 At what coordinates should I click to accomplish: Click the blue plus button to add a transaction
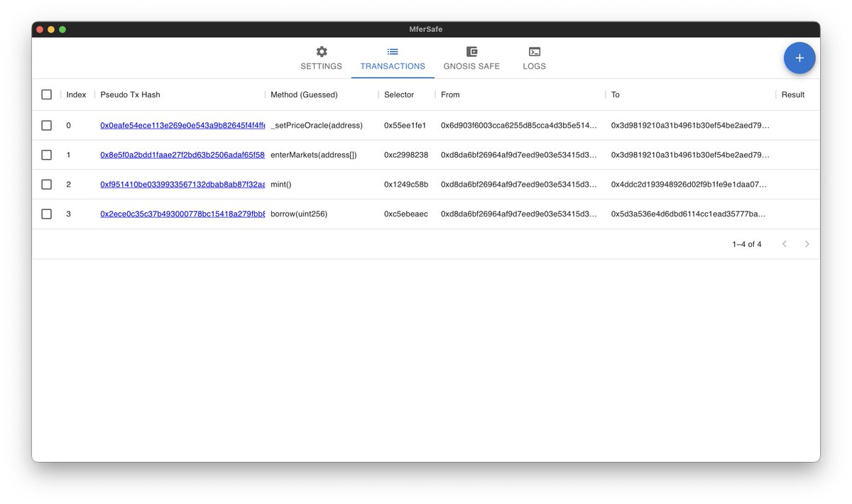[x=799, y=57]
